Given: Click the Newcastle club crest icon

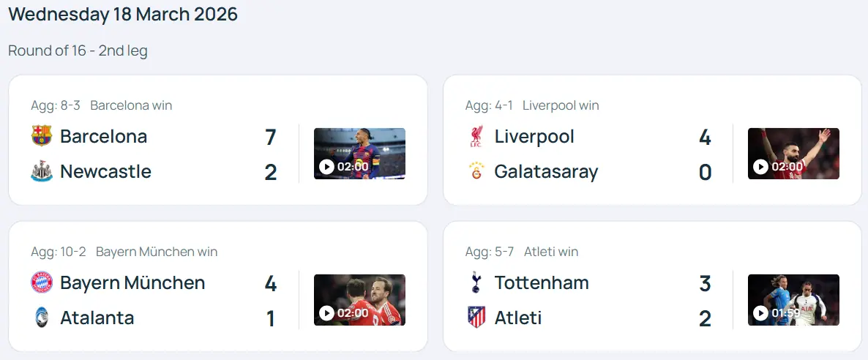Looking at the screenshot, I should click(42, 171).
